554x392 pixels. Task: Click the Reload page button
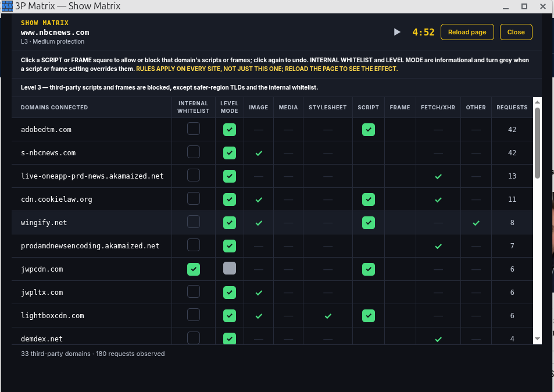pyautogui.click(x=467, y=32)
